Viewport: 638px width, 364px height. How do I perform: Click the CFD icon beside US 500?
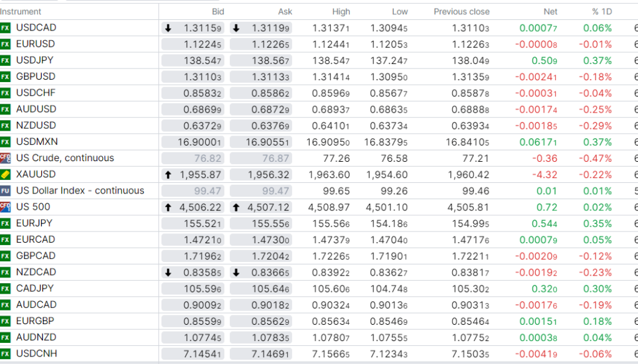click(6, 207)
